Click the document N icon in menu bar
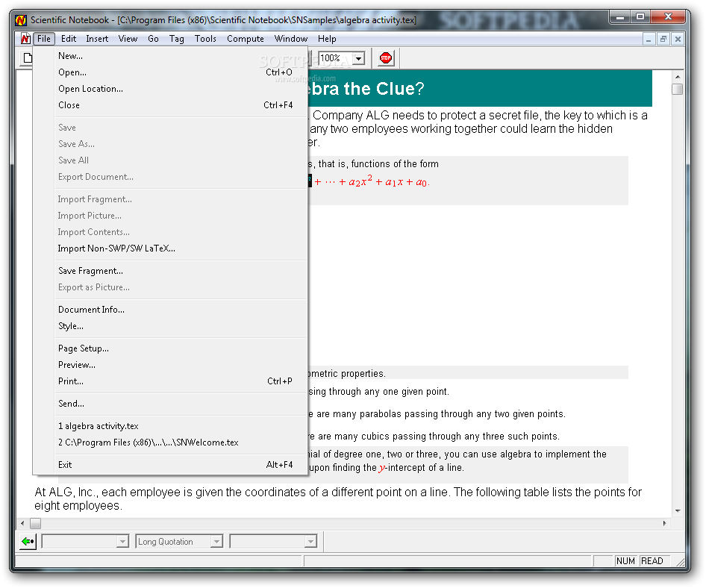The image size is (706, 588). [x=25, y=39]
